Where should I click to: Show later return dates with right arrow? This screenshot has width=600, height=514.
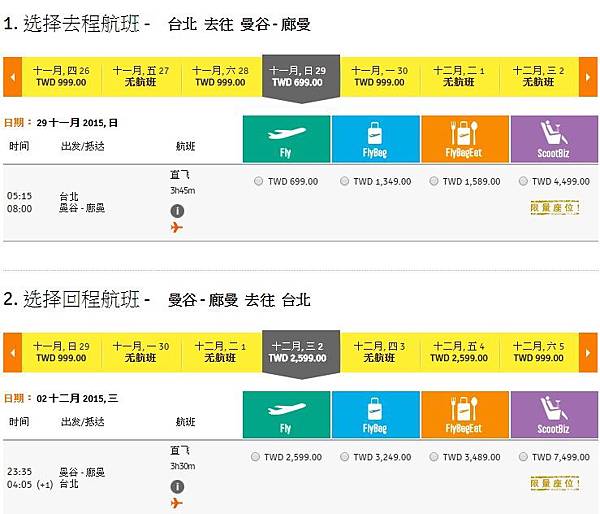[x=588, y=352]
